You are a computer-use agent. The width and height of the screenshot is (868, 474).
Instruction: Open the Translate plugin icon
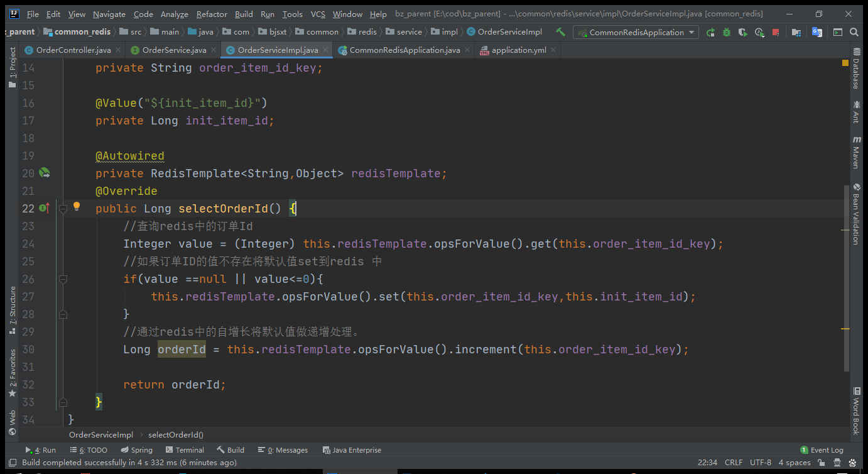[816, 32]
